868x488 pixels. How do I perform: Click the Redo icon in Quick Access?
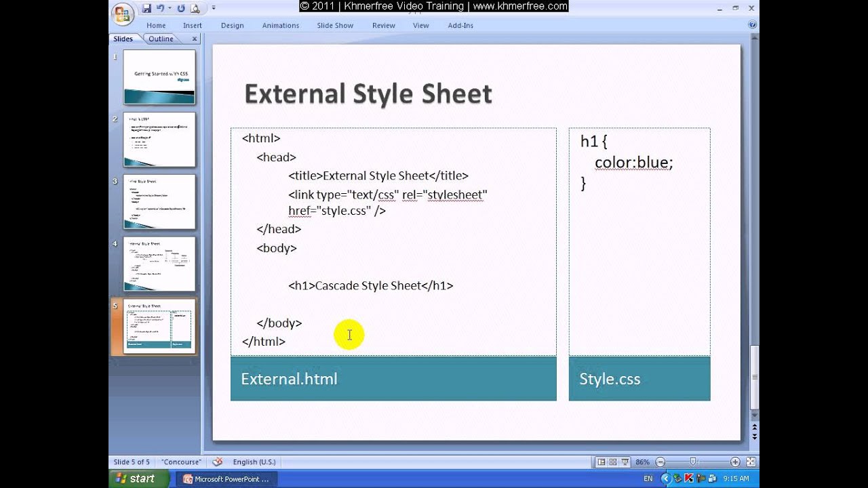(181, 8)
